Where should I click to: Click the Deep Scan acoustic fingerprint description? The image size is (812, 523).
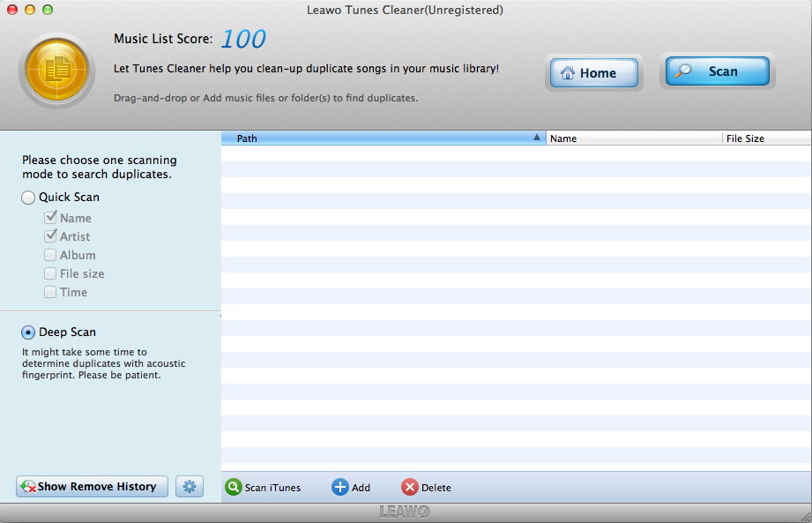click(103, 363)
